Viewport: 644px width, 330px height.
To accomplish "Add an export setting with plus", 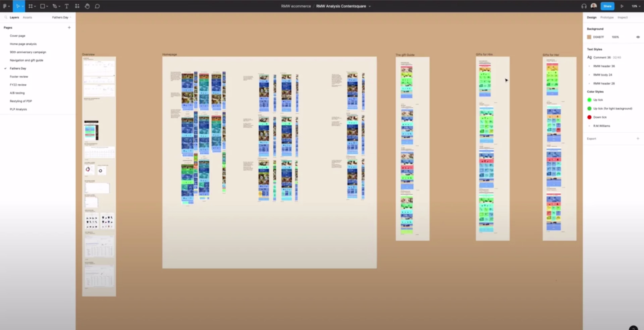I will pos(638,139).
